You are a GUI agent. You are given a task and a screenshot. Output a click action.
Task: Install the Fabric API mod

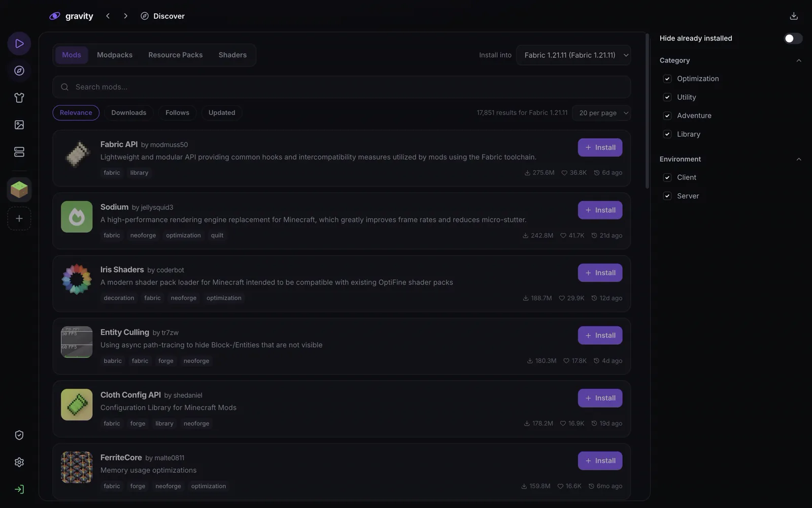click(600, 148)
